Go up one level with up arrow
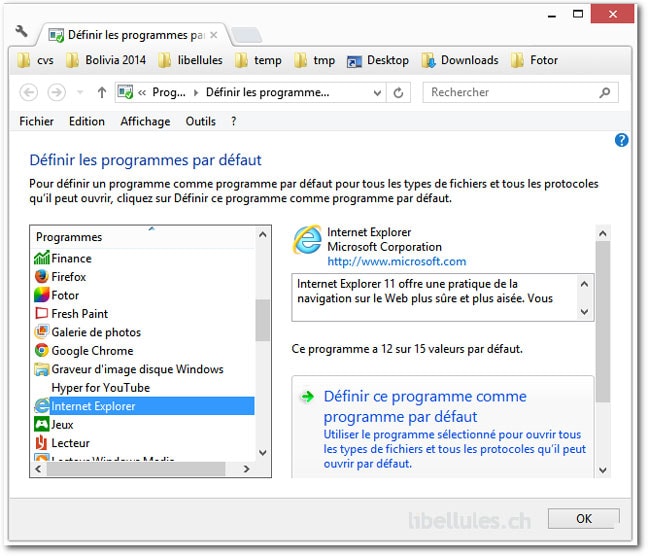This screenshot has height=556, width=648. [102, 92]
